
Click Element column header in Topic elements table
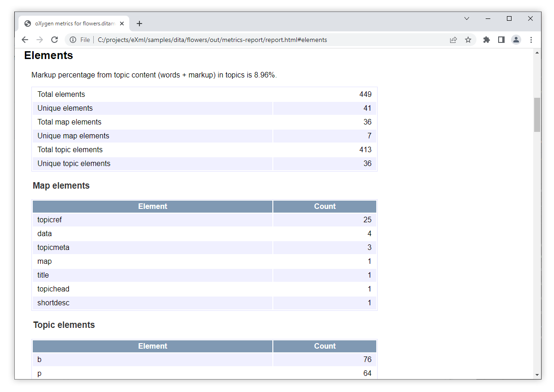[153, 346]
